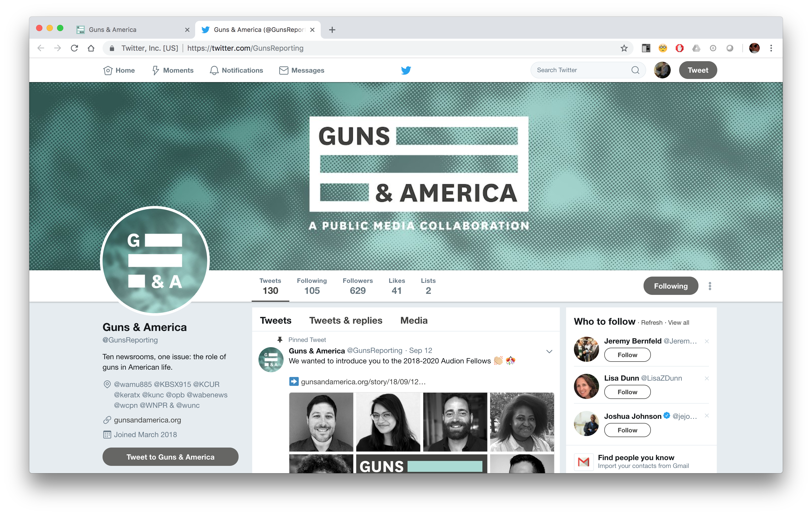Open Moments
Image resolution: width=812 pixels, height=515 pixels.
(x=172, y=70)
